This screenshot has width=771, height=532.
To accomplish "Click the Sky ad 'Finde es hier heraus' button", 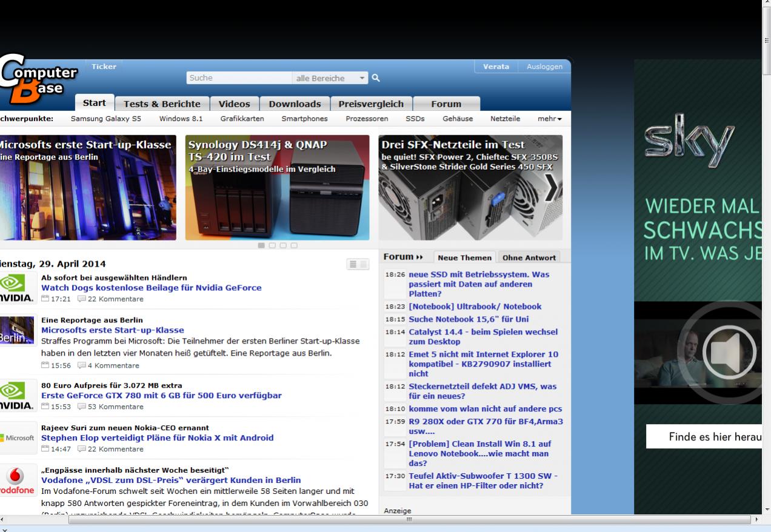I will coord(704,436).
